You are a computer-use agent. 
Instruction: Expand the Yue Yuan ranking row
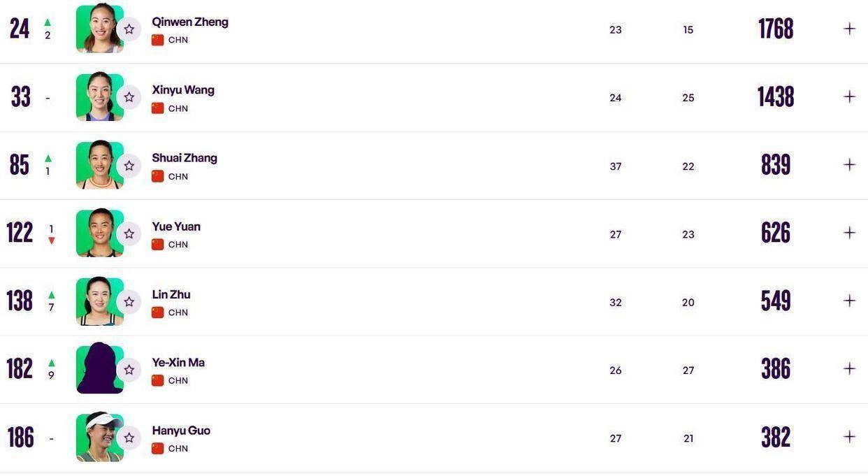point(849,233)
